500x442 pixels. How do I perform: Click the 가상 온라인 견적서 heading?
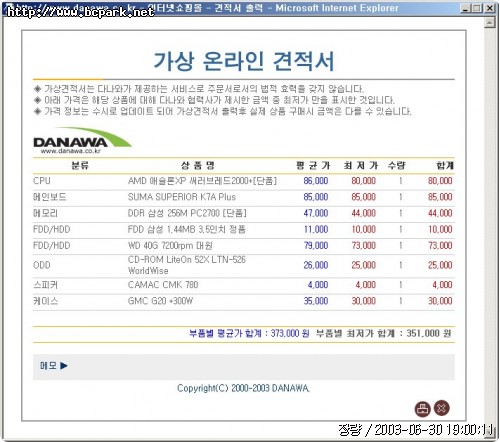[244, 61]
